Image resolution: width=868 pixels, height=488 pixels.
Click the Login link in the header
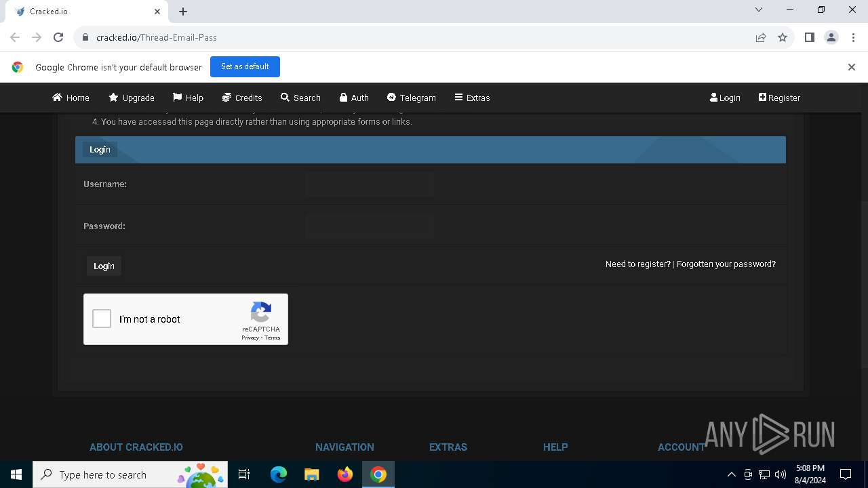tap(725, 98)
